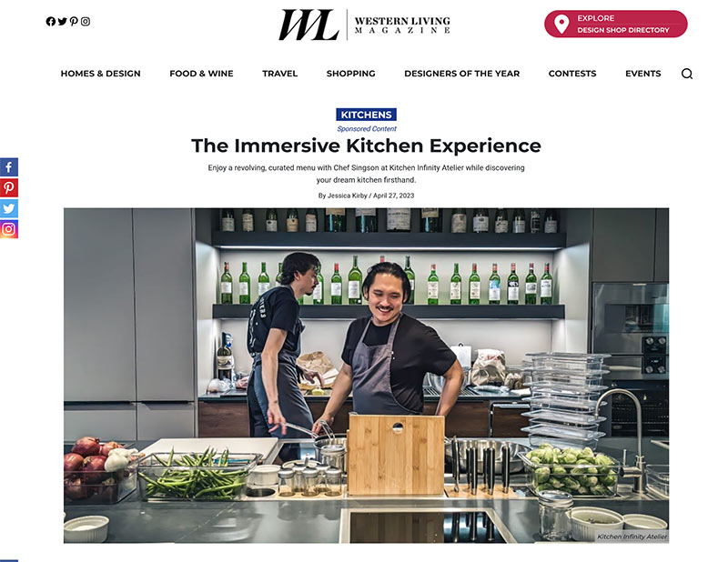Screen dimensions: 728x562
Task: Share via the sidebar Pinterest button
Action: 9,188
